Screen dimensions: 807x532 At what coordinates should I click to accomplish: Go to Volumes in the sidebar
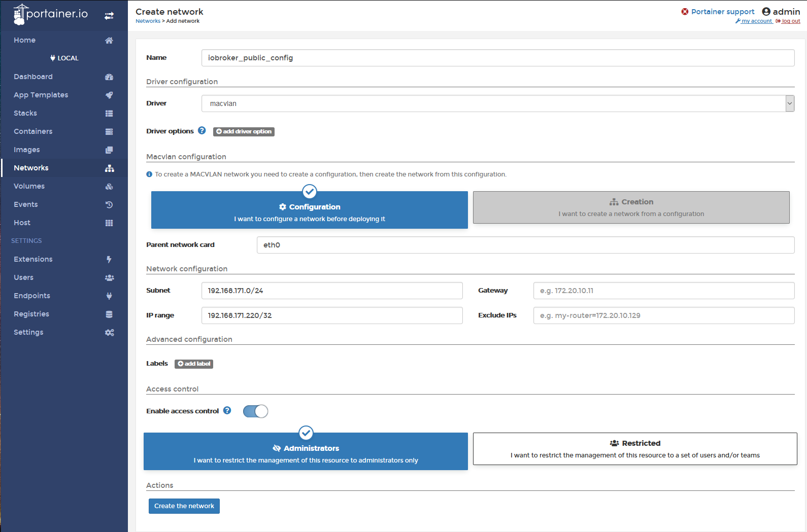click(x=29, y=186)
